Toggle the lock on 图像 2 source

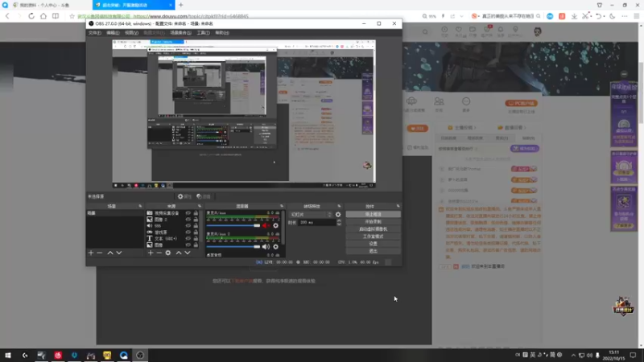196,220
